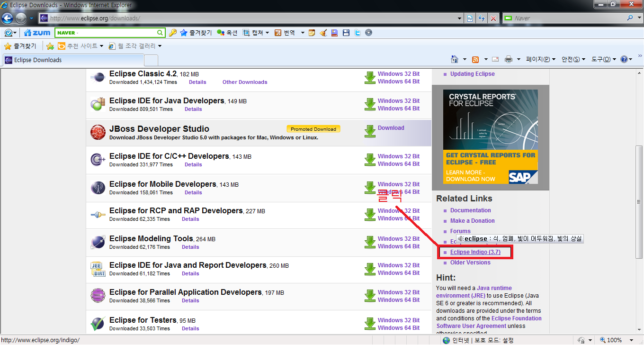
Task: Click the Home page icon
Action: click(x=455, y=59)
